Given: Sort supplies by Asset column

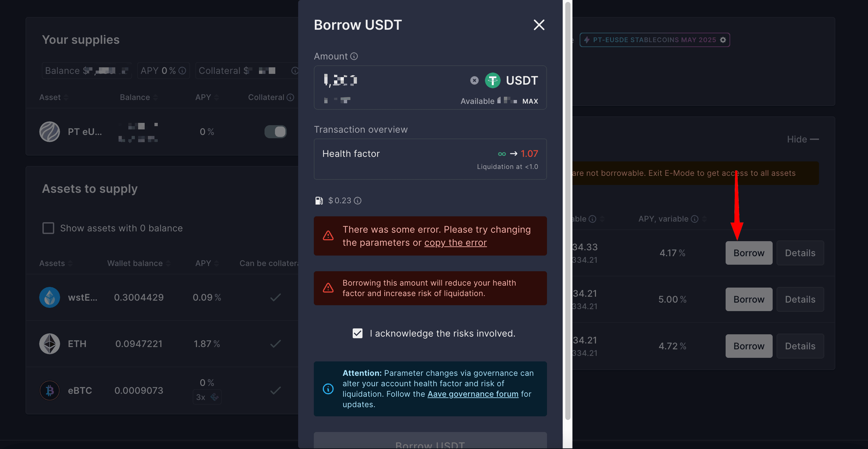Looking at the screenshot, I should click(x=54, y=97).
